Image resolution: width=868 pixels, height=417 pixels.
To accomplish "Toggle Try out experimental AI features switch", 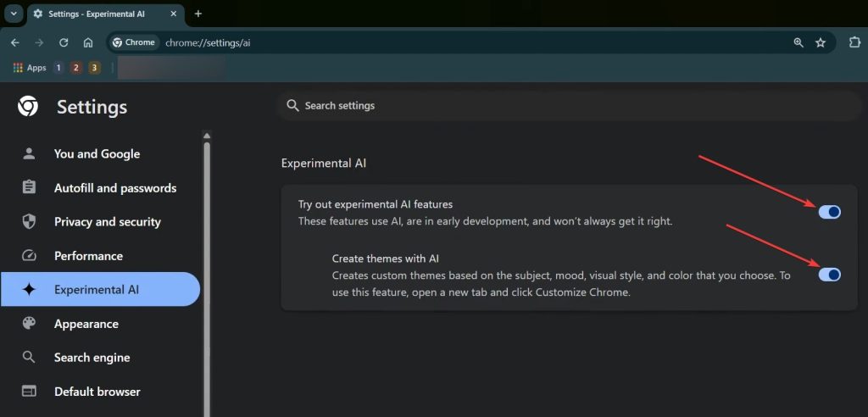I will point(829,212).
